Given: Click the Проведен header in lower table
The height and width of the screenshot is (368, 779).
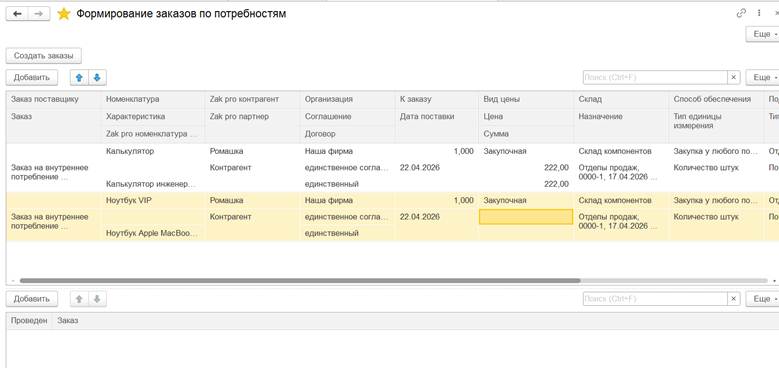Looking at the screenshot, I should click(x=29, y=321).
